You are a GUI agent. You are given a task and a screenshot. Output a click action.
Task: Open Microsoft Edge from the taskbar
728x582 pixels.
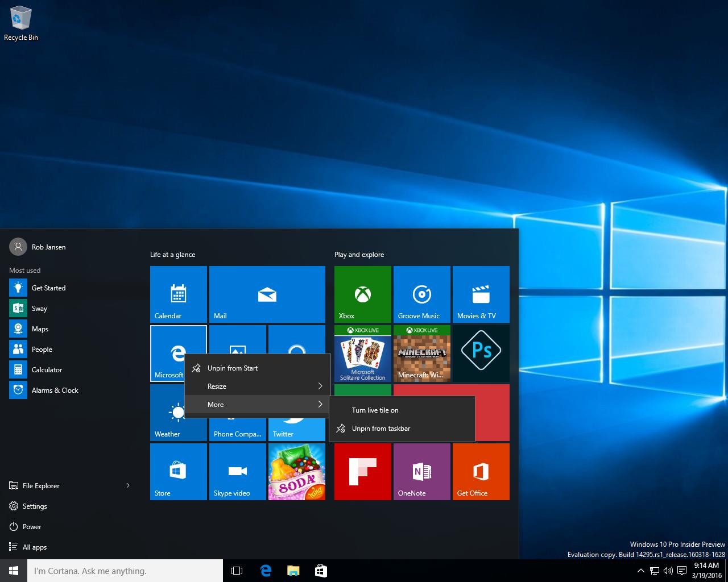[x=265, y=571]
